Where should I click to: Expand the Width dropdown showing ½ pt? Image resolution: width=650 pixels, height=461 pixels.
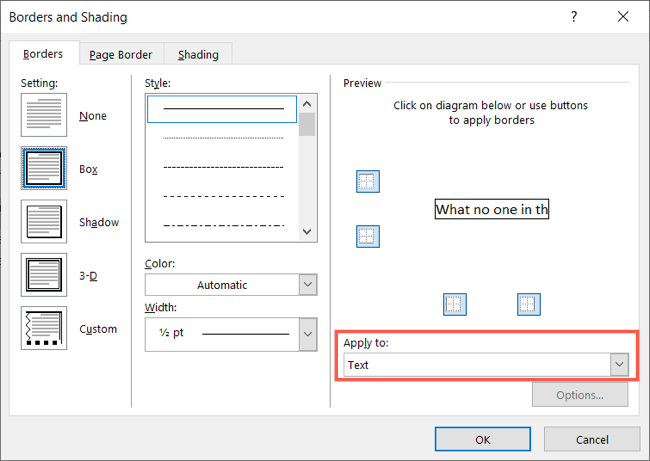pyautogui.click(x=231, y=333)
